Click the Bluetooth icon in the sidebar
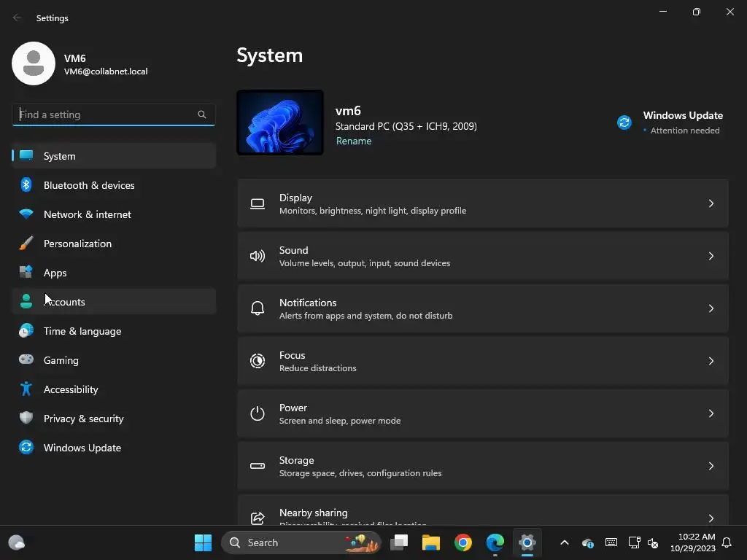This screenshot has height=560, width=747. click(26, 184)
